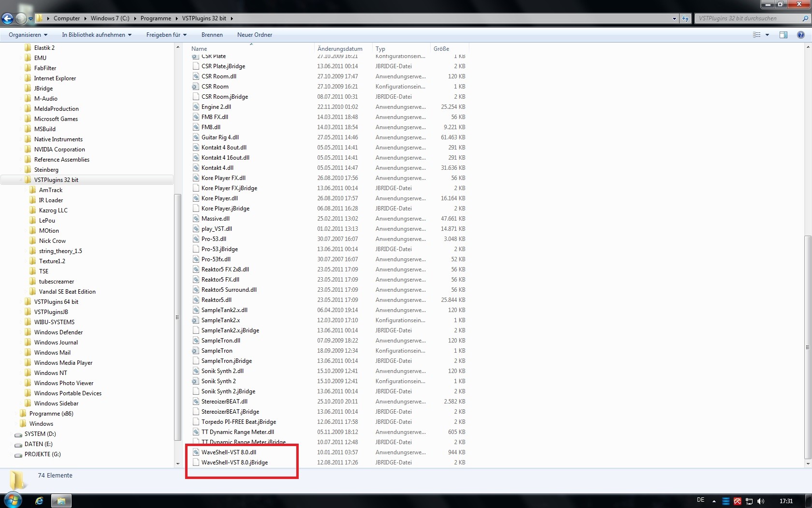Click the volume speaker tray icon
This screenshot has width=812, height=508.
pyautogui.click(x=761, y=501)
